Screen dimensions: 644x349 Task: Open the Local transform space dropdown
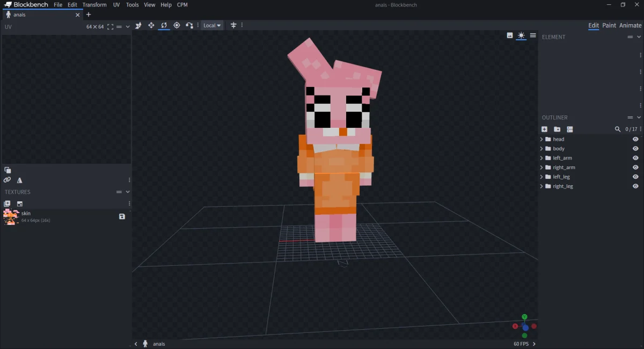[212, 25]
